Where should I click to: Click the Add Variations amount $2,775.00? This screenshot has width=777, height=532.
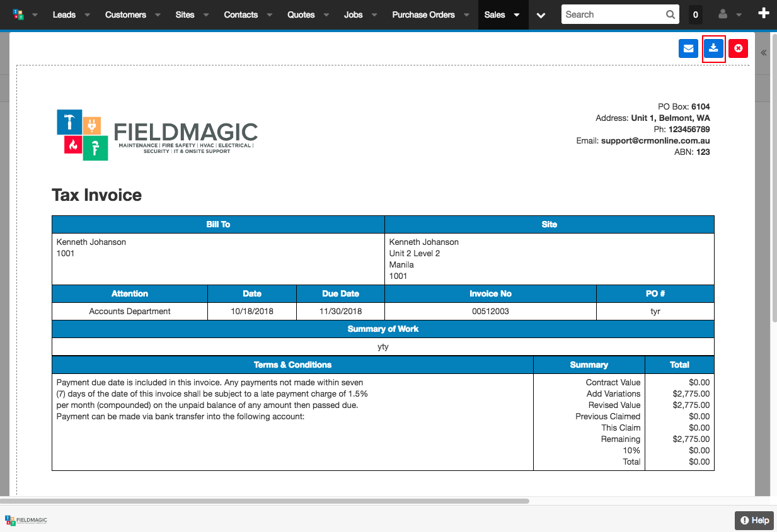[x=691, y=393]
